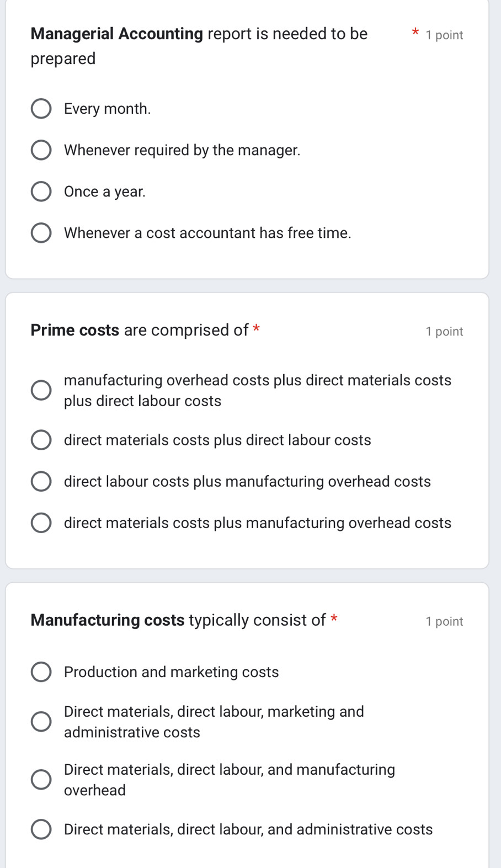This screenshot has height=868, width=501.
Task: Choose the overhead plus materials plus labour option
Action: click(x=41, y=390)
